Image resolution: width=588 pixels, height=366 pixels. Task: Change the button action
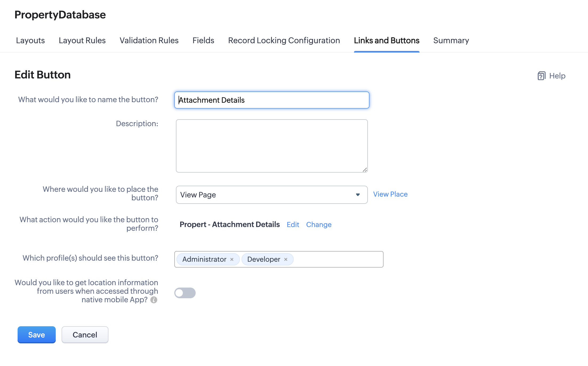(x=319, y=225)
